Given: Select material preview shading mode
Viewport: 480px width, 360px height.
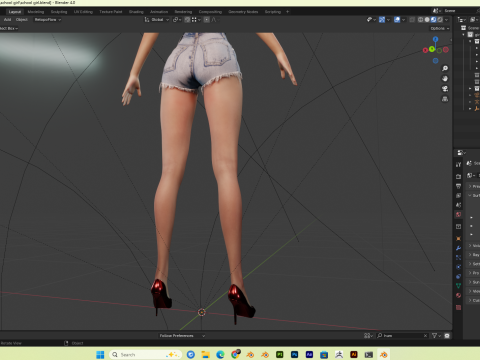Looking at the screenshot, I should pos(433,20).
